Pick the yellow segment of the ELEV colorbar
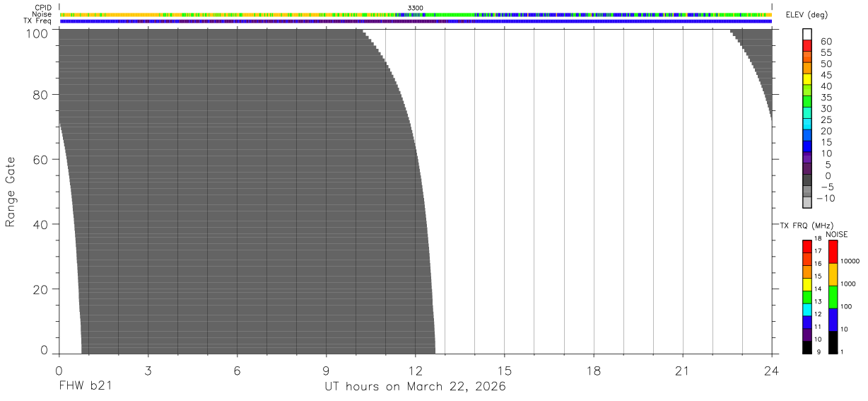This screenshot has height=401, width=868. coord(807,79)
